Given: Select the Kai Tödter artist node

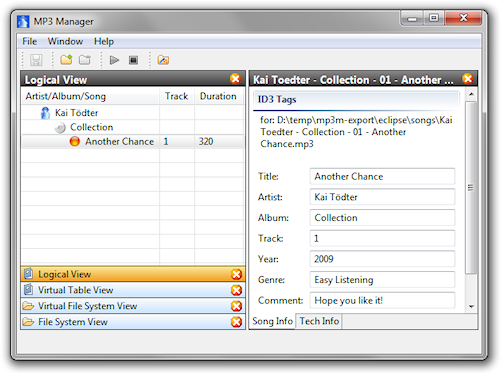Looking at the screenshot, I should 76,113.
